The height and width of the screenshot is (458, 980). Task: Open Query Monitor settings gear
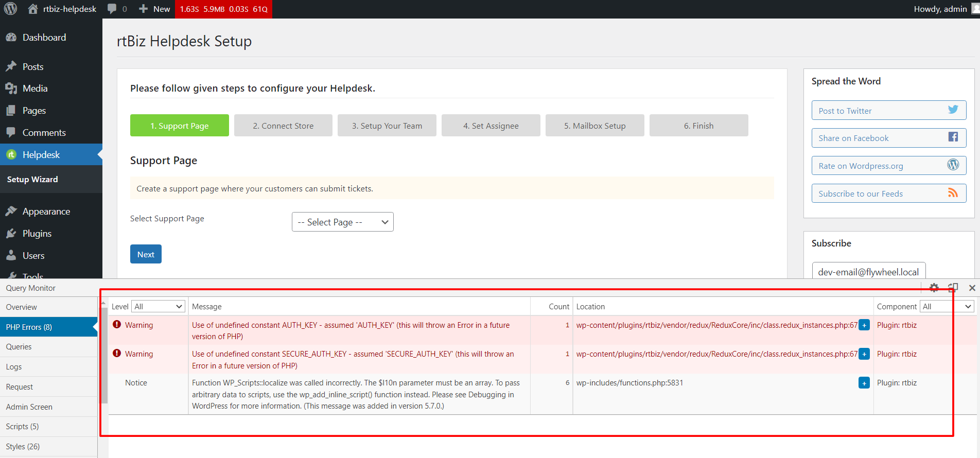pos(934,288)
